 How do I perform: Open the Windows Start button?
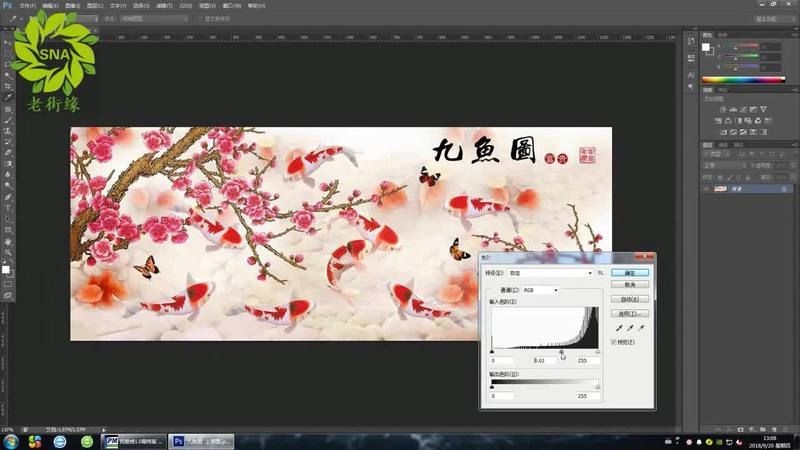click(x=11, y=441)
